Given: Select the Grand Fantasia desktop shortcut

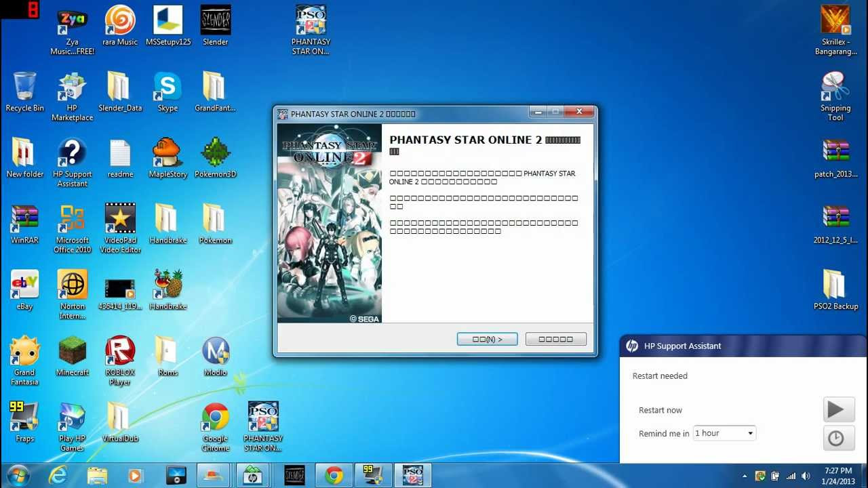Looking at the screenshot, I should (x=24, y=361).
